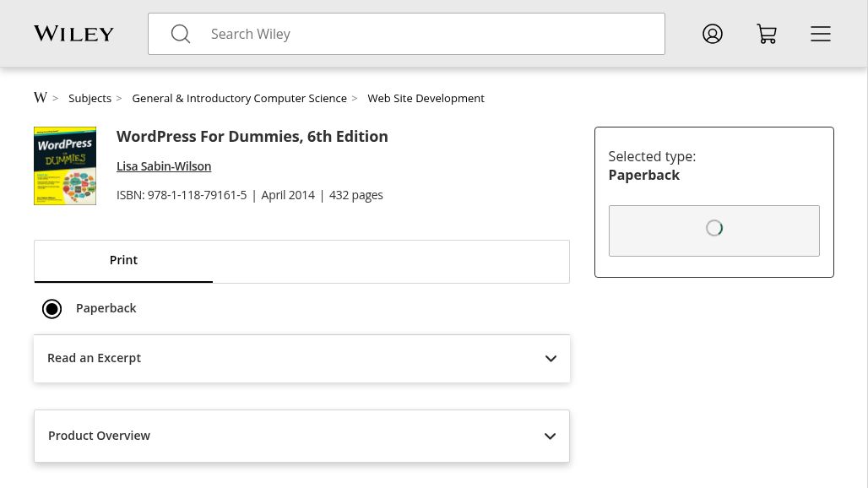This screenshot has height=488, width=868.
Task: Select the Paperback radio button
Action: click(52, 309)
